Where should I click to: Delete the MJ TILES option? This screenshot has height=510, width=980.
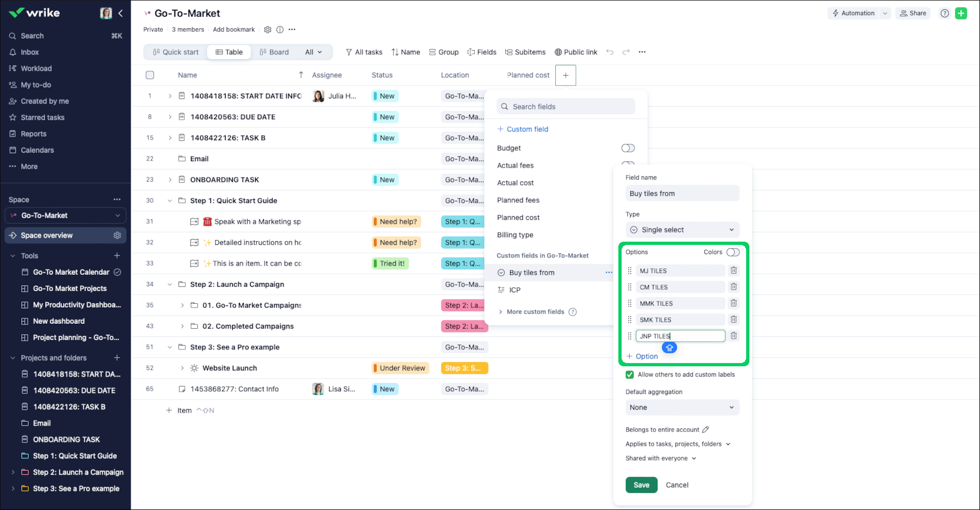pyautogui.click(x=734, y=271)
